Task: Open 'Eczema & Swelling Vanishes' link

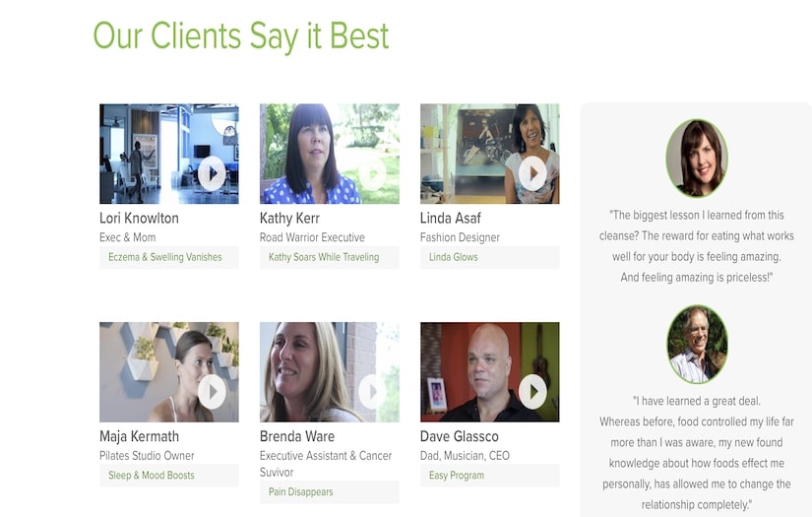Action: [x=165, y=257]
